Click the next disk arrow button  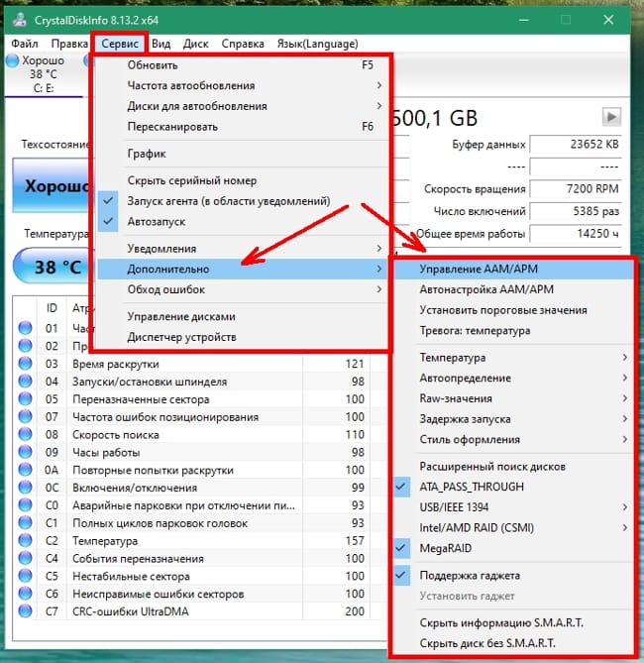coord(611,117)
